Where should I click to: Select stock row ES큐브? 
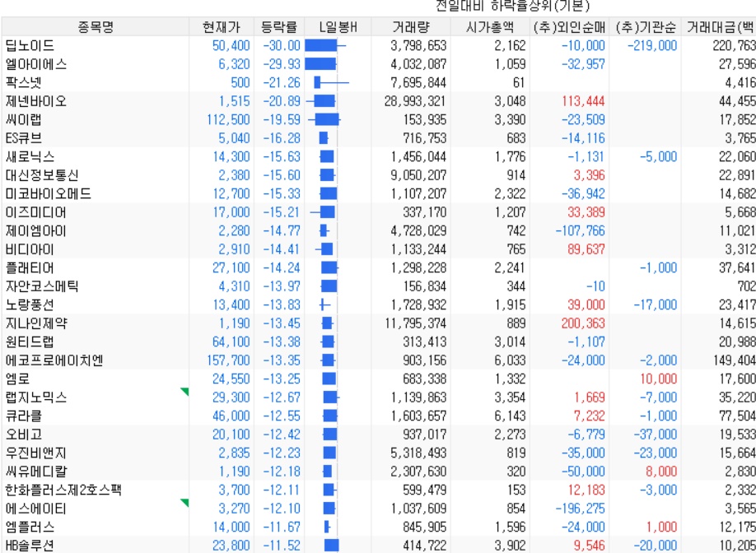coord(378,138)
